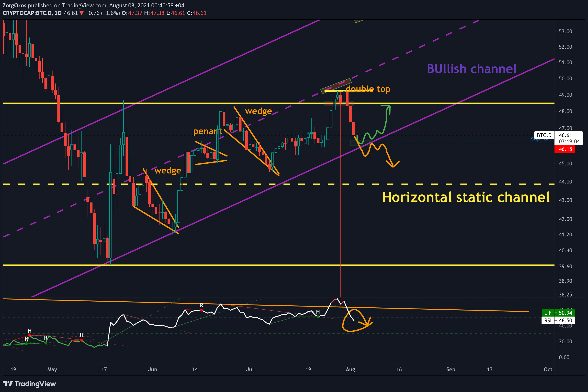Screen dimensions: 588x392
Task: Click the 0.00 RSI scale label
Action: (x=564, y=357)
